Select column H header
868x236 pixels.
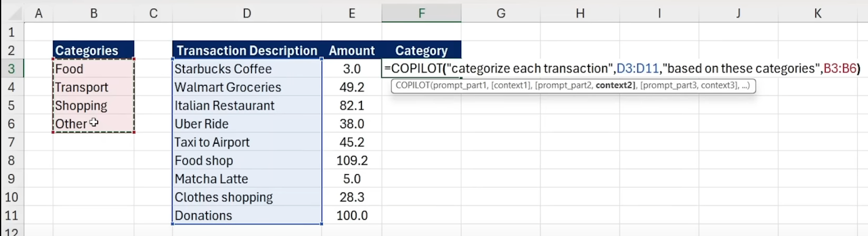(x=580, y=13)
